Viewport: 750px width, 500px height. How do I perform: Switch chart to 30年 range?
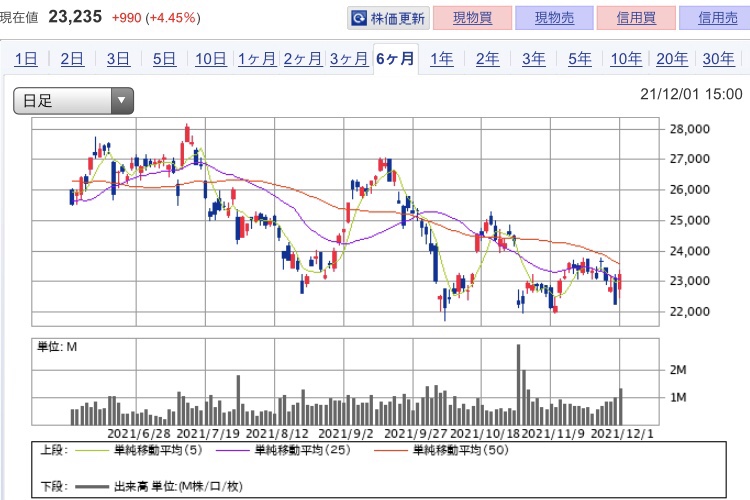pos(718,59)
